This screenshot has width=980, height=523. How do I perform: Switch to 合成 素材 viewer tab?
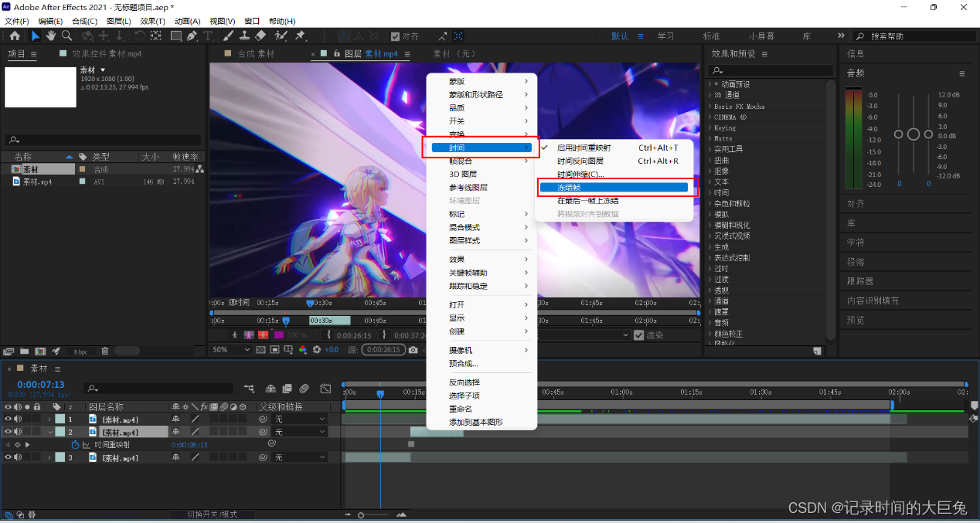point(256,54)
